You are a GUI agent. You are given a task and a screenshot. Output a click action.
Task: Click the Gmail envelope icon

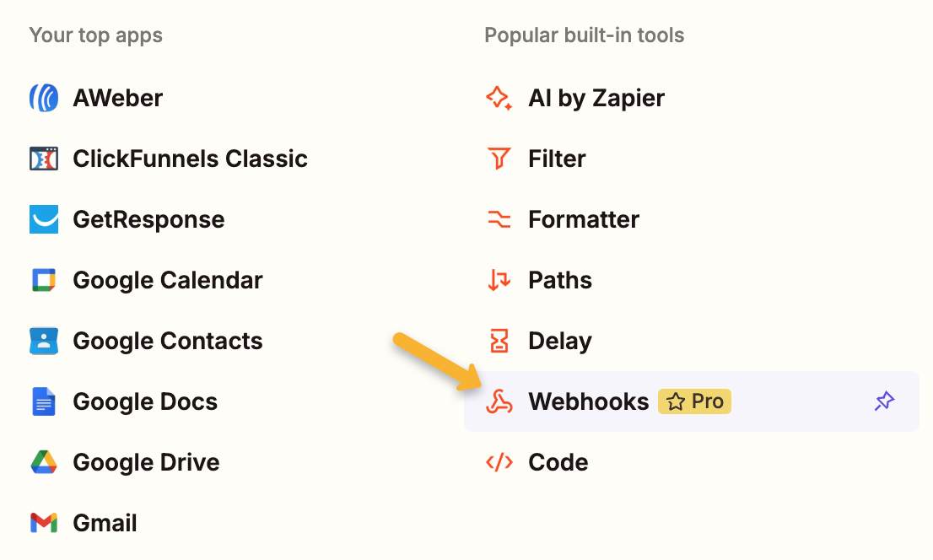pos(44,523)
